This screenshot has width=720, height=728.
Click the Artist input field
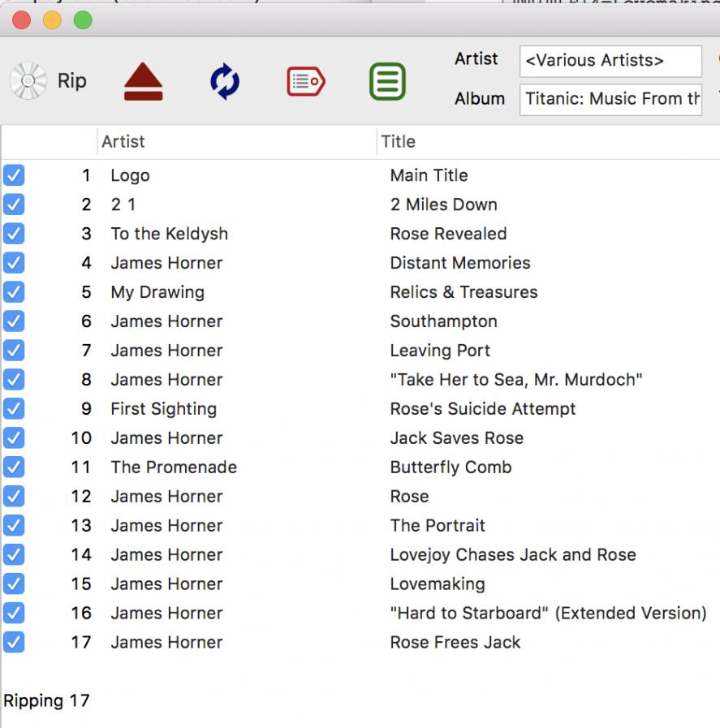pyautogui.click(x=610, y=61)
